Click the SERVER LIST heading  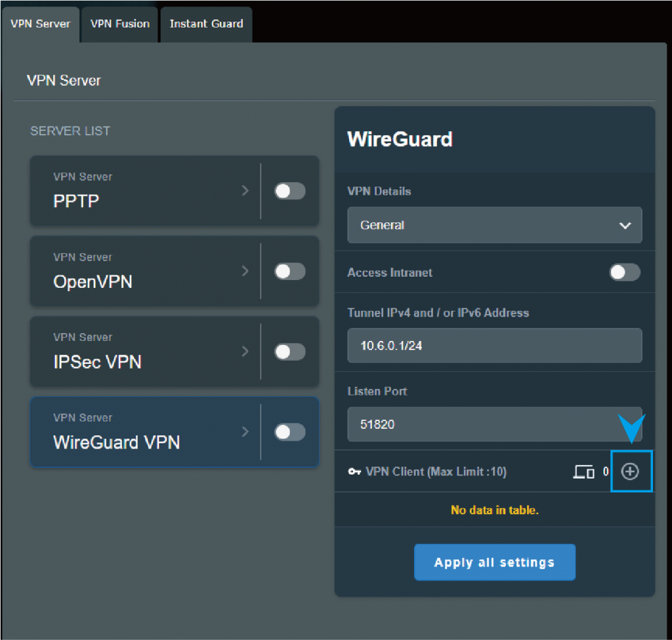click(70, 130)
